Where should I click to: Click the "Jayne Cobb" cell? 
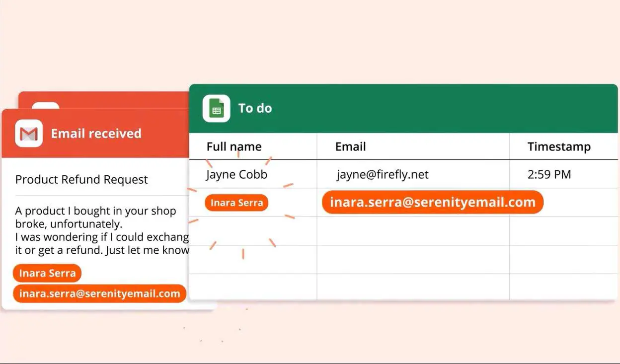pos(236,175)
